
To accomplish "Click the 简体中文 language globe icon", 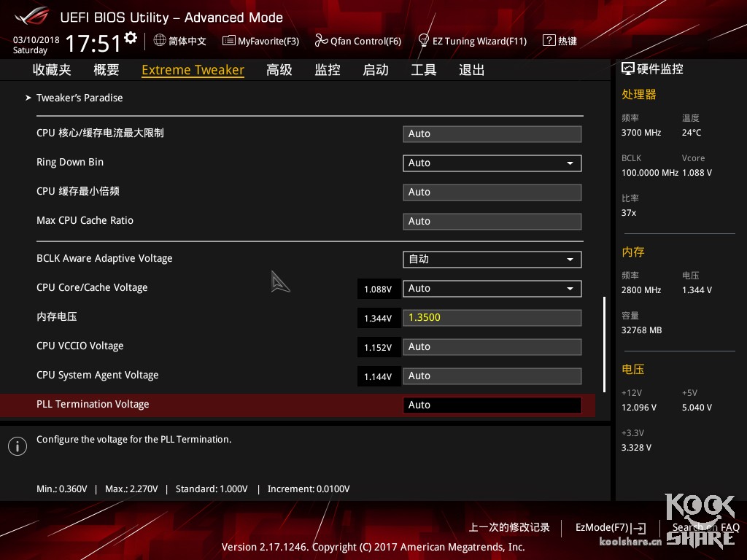I will click(x=159, y=41).
